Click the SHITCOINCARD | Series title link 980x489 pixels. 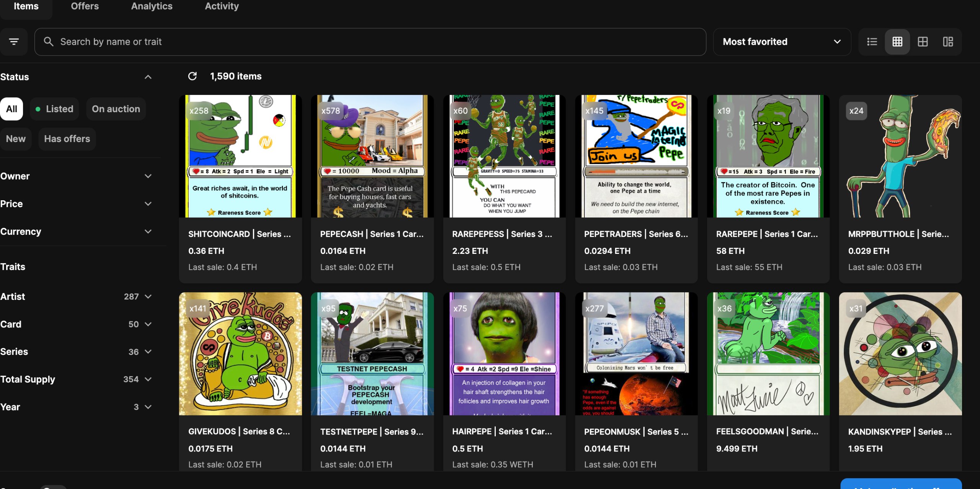(240, 234)
